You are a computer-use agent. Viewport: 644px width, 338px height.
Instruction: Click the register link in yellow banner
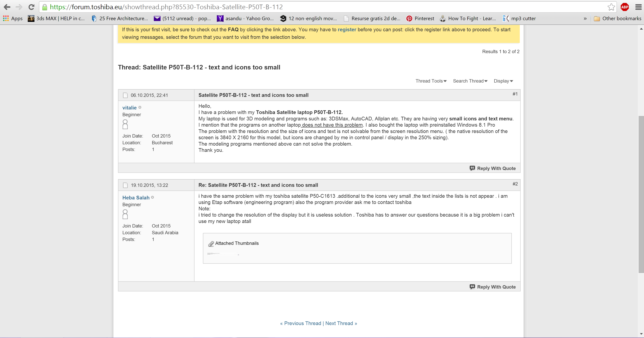[x=347, y=29]
